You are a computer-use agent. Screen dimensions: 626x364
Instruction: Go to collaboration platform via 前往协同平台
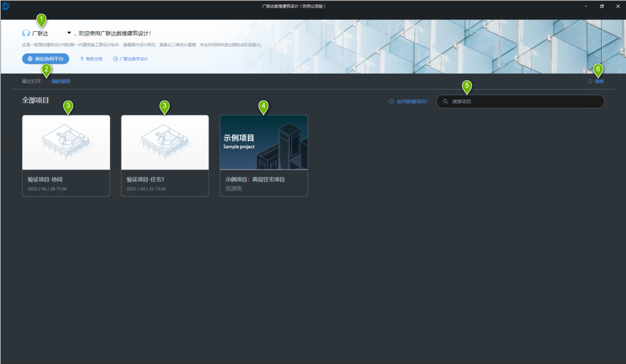pyautogui.click(x=46, y=59)
